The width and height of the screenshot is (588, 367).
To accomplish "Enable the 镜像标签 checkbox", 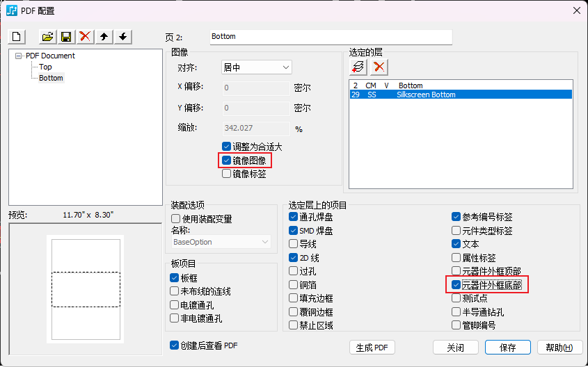I will pos(227,174).
